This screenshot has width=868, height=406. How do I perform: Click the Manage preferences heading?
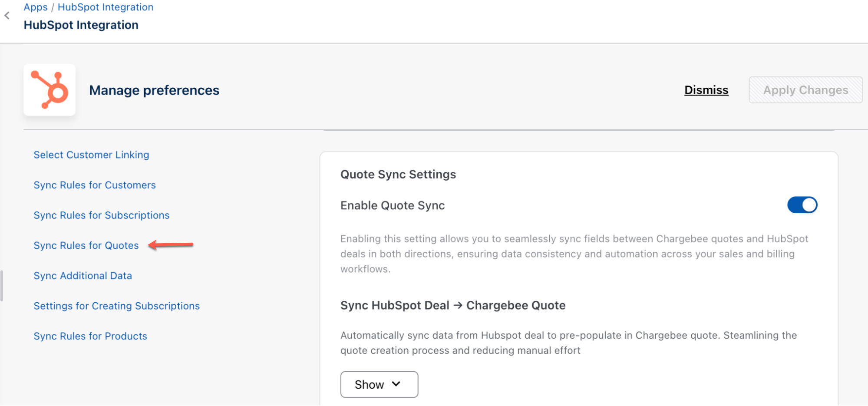[154, 90]
